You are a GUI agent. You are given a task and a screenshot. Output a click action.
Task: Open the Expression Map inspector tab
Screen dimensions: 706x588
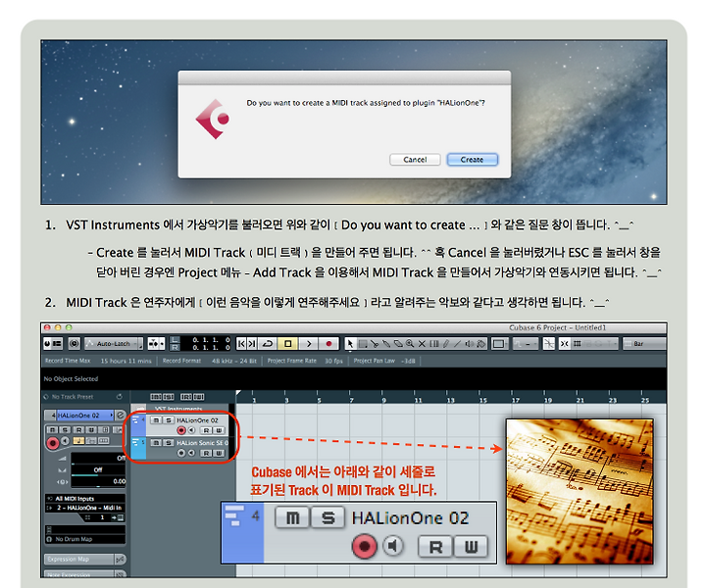79,560
